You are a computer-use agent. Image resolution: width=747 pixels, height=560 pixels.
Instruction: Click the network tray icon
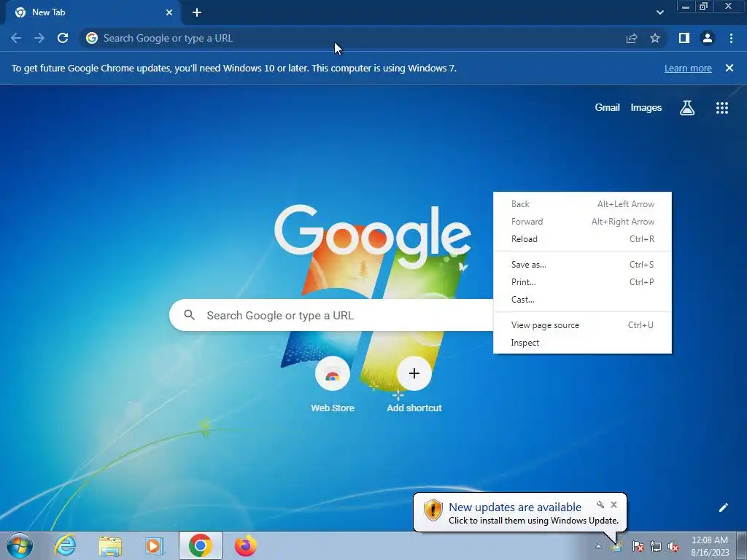click(656, 547)
